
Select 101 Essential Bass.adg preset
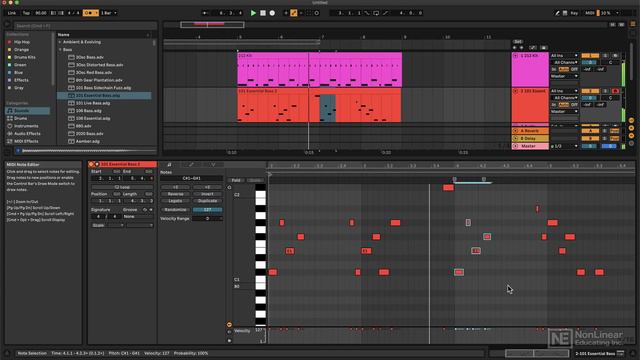coord(104,96)
